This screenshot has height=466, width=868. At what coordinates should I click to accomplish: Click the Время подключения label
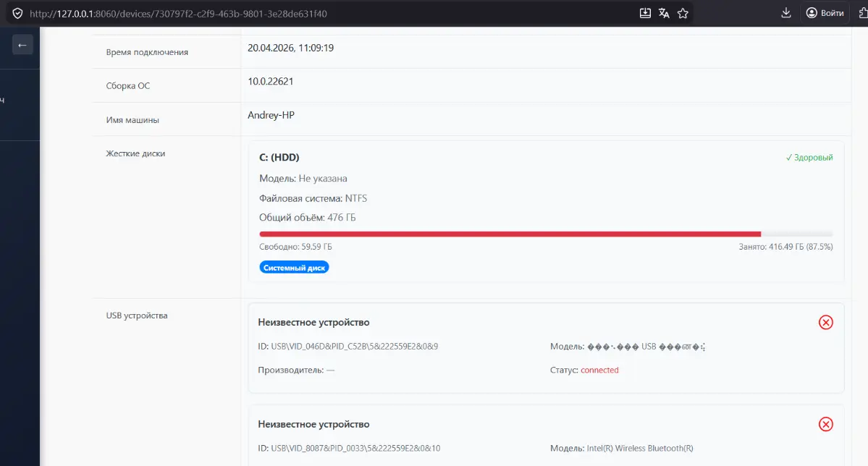(147, 52)
